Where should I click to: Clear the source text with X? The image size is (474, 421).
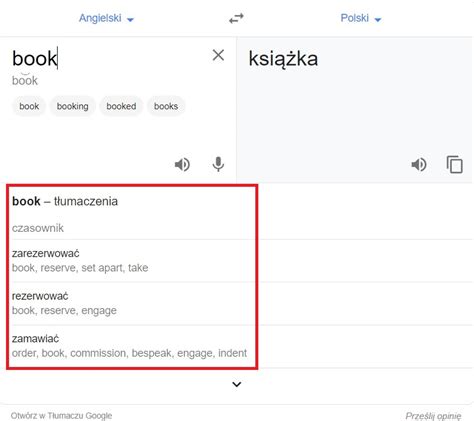coord(218,55)
